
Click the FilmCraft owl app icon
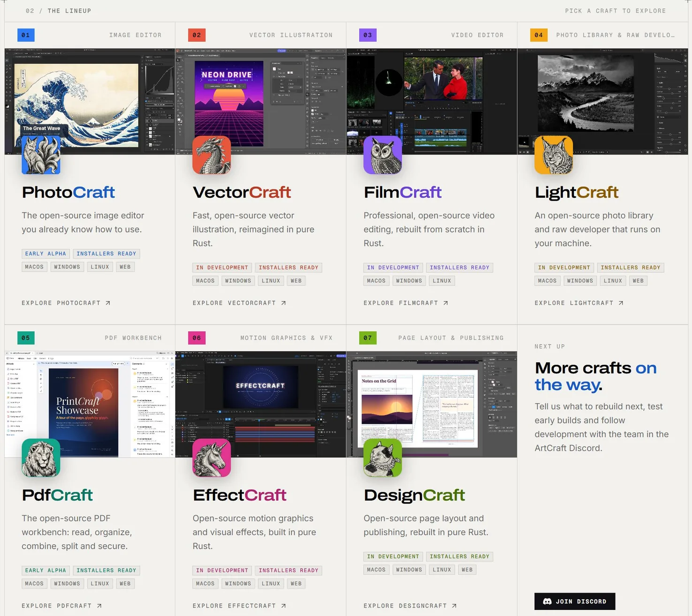point(383,155)
